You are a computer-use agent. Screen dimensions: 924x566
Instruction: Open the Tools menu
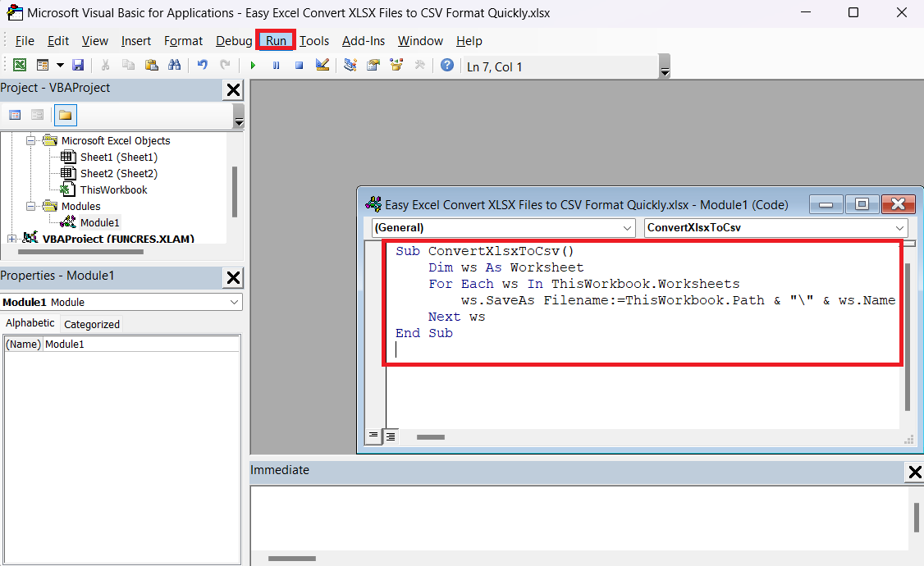pos(314,41)
